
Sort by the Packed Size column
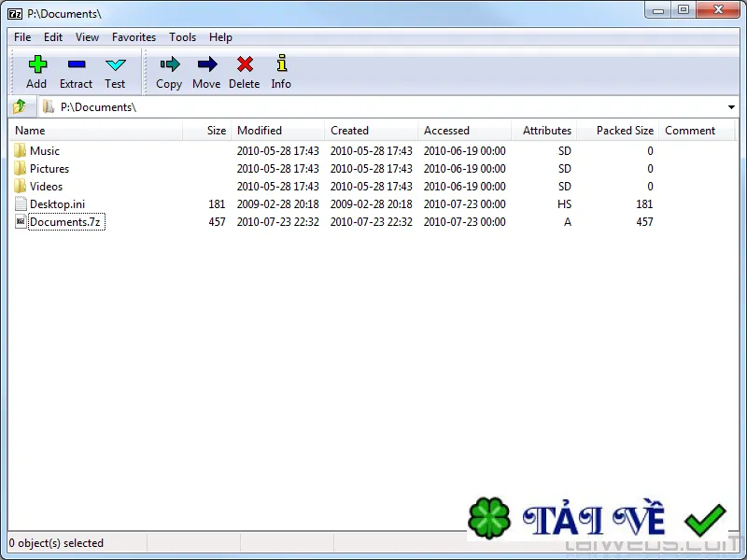coord(618,131)
